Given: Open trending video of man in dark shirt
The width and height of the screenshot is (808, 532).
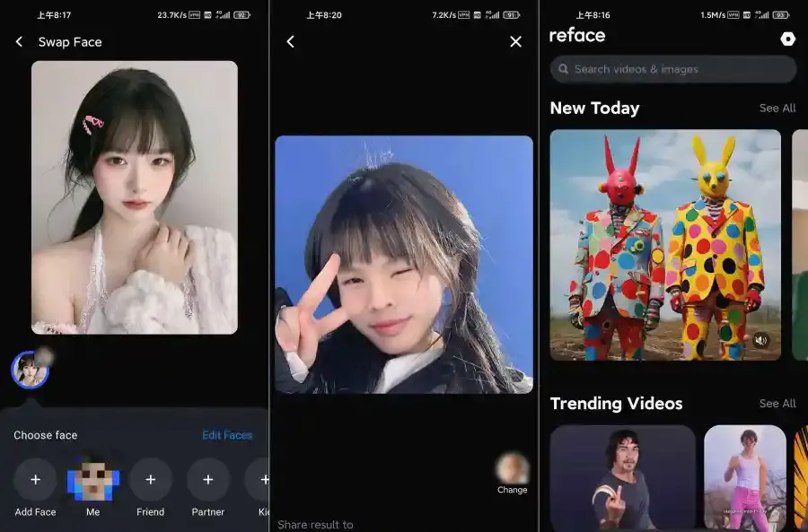Looking at the screenshot, I should point(622,477).
